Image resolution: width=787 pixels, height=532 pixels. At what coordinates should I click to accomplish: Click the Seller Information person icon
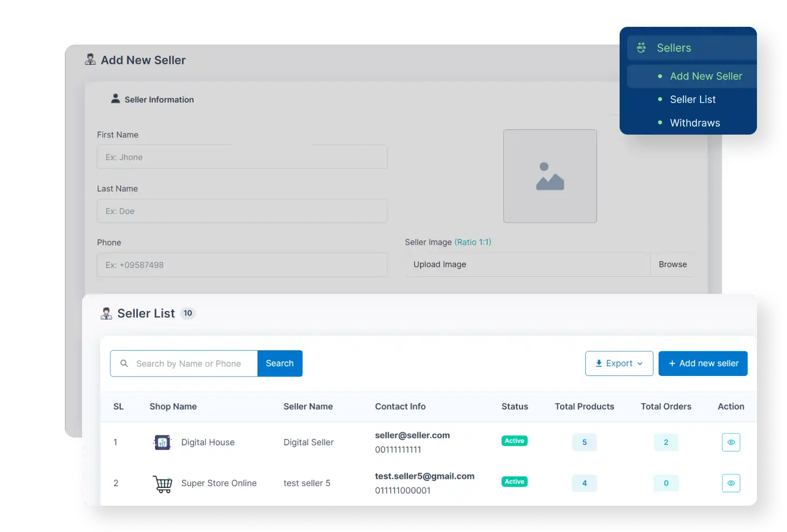coord(115,98)
